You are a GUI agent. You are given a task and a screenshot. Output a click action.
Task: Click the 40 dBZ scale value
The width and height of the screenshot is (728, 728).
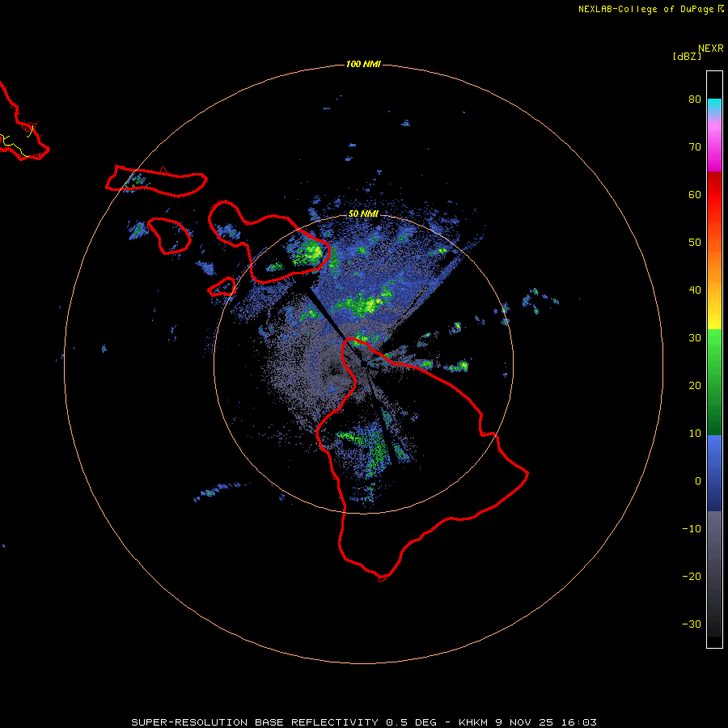coord(695,290)
